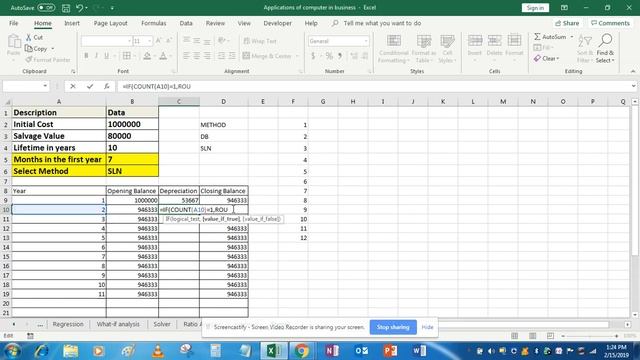Open the General number format dropdown

[365, 41]
